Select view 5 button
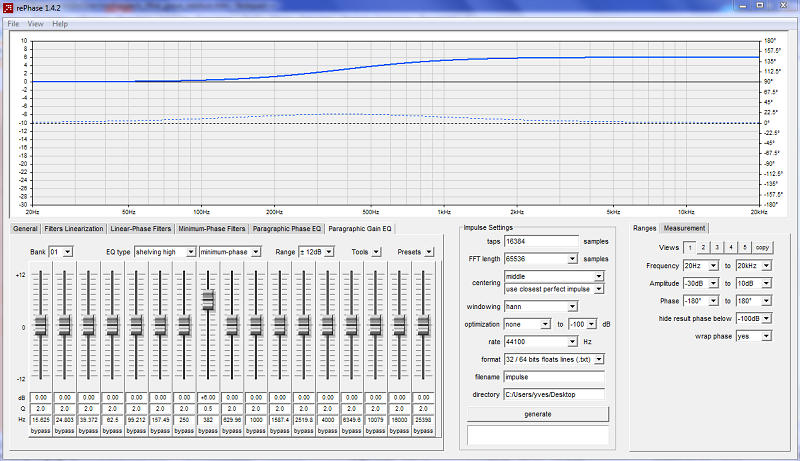 744,247
